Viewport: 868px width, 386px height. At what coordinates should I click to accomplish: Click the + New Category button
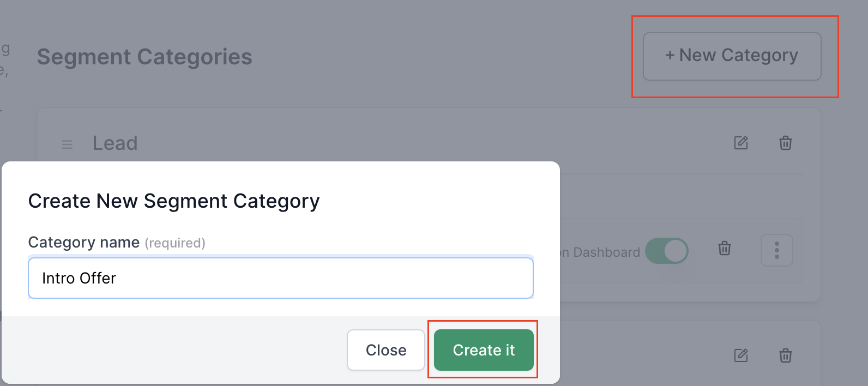pyautogui.click(x=732, y=56)
